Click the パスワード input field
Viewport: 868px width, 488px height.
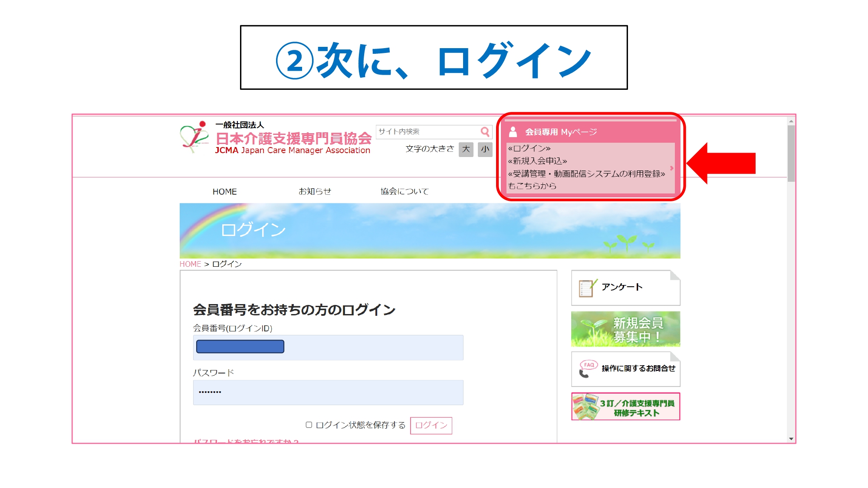coord(328,393)
